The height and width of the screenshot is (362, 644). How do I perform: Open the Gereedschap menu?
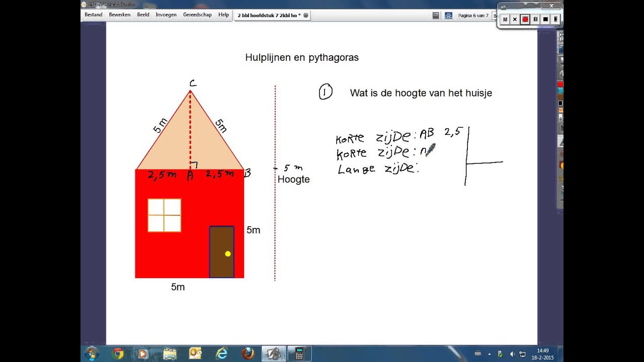[197, 15]
